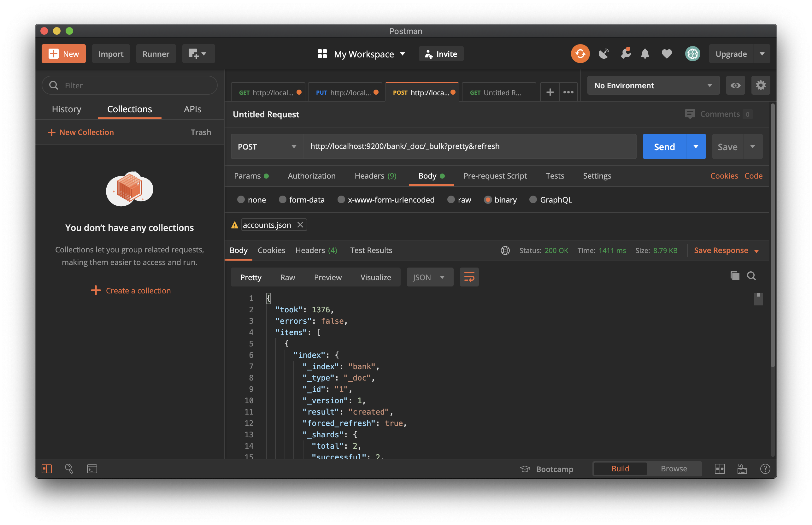Toggle word wrap icon in response viewer
The image size is (812, 525).
click(x=469, y=277)
